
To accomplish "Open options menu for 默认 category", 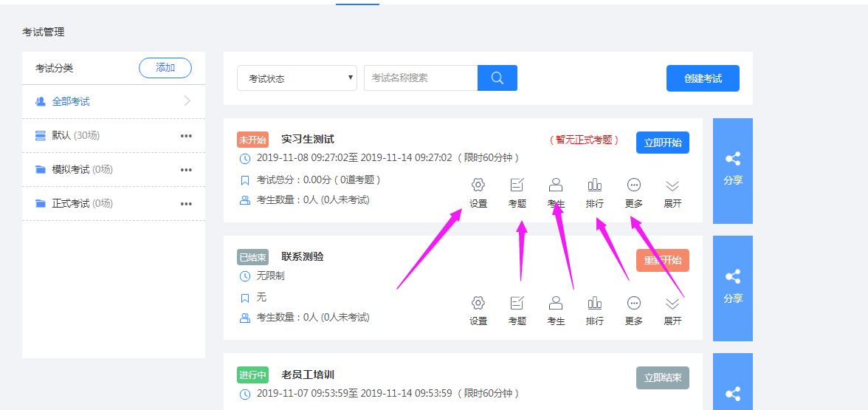I will [x=186, y=136].
